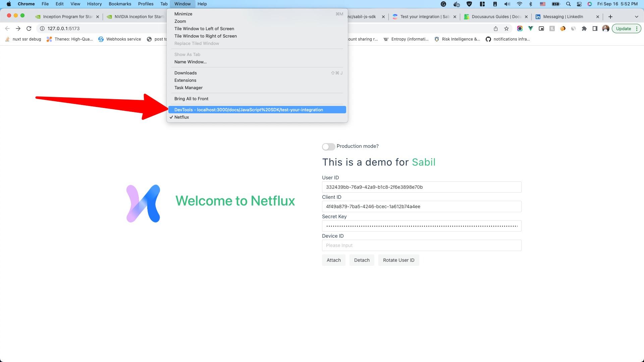The height and width of the screenshot is (362, 644).
Task: Open the Edit menu in menu bar
Action: 59,4
